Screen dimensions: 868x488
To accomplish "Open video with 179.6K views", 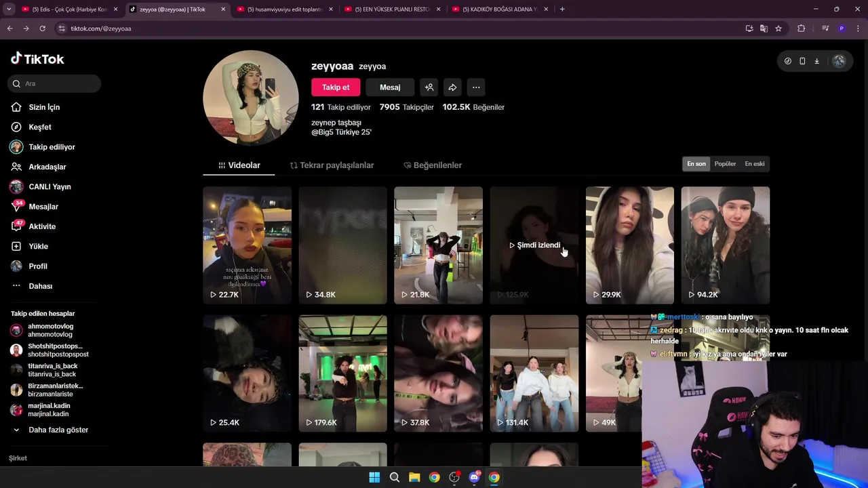I will (343, 373).
